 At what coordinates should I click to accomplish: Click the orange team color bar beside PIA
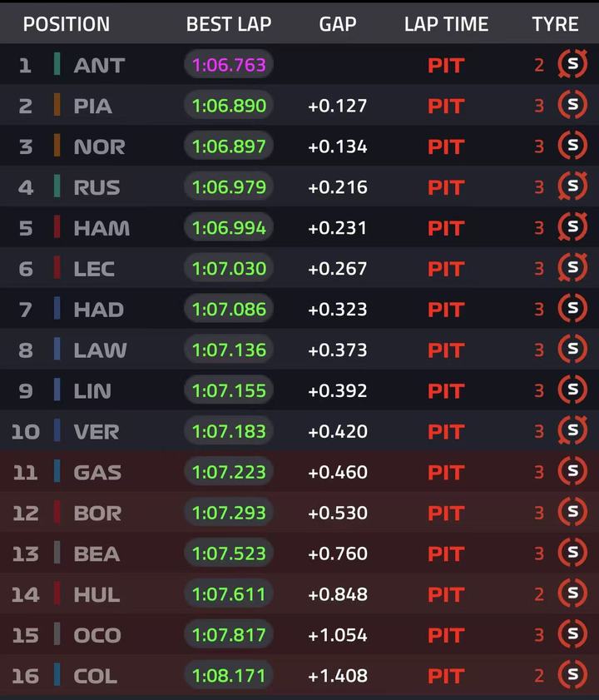(x=57, y=105)
